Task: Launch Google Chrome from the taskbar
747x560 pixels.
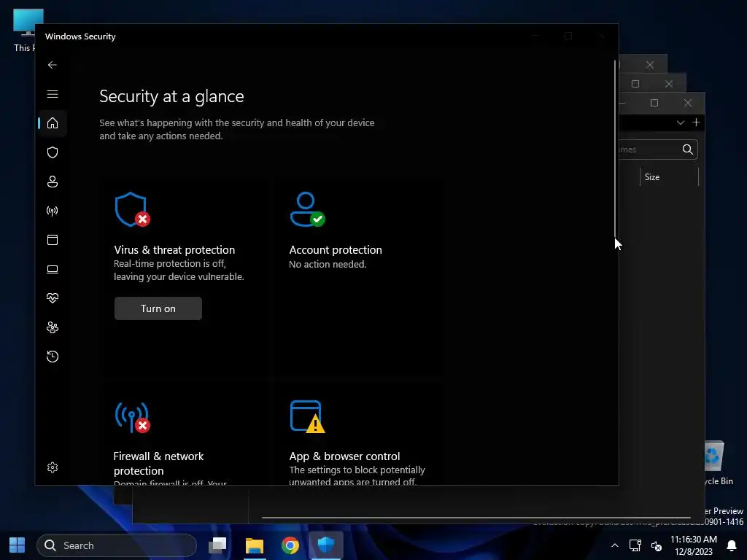Action: tap(290, 545)
